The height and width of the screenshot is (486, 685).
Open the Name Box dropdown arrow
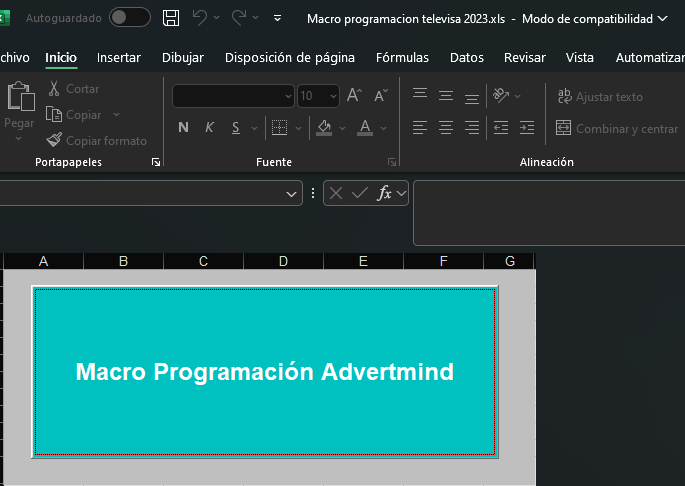291,194
